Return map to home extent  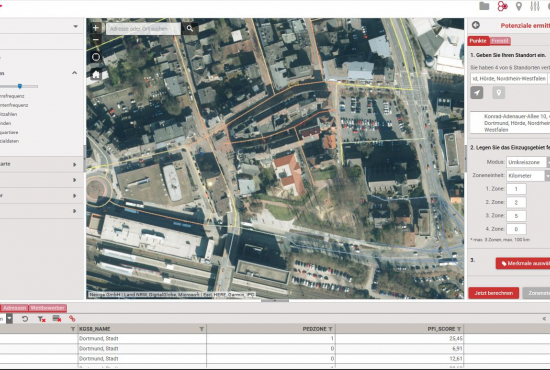(x=96, y=74)
